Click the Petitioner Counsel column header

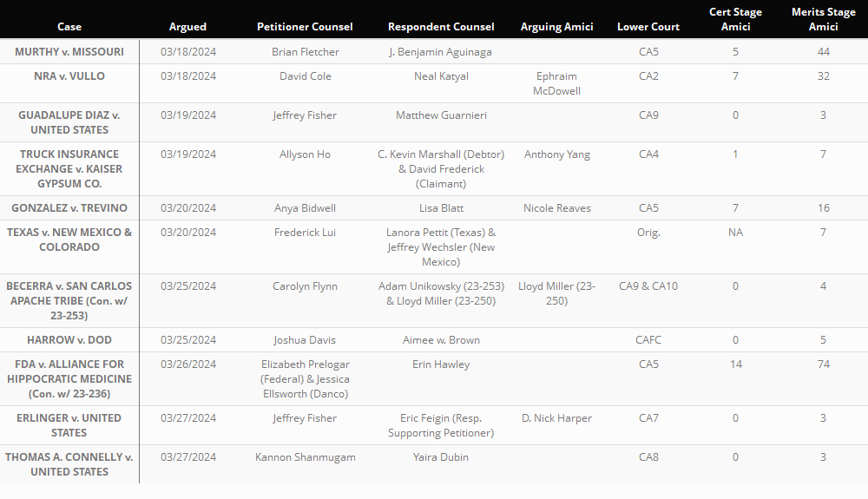pos(305,27)
